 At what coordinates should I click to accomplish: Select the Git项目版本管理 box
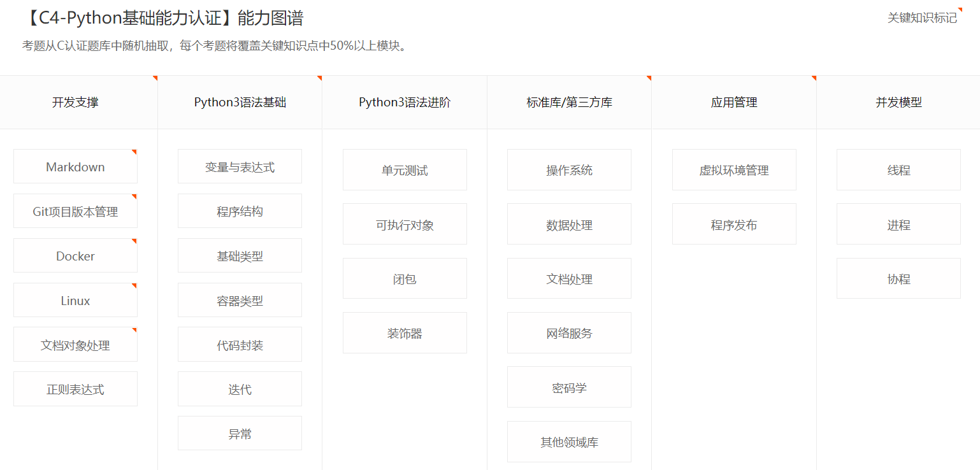click(x=75, y=211)
